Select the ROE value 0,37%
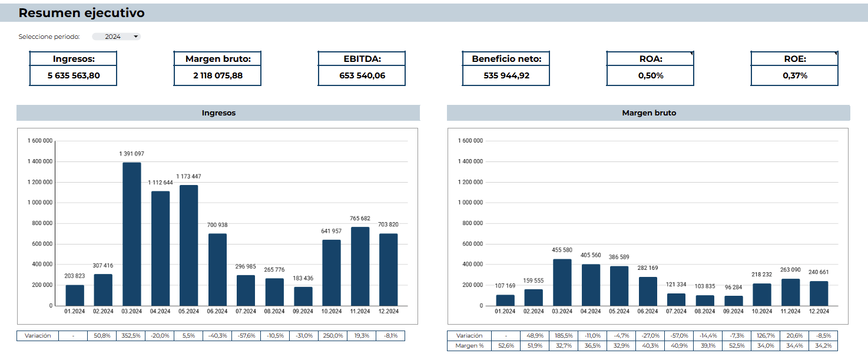868x360 pixels. [794, 75]
